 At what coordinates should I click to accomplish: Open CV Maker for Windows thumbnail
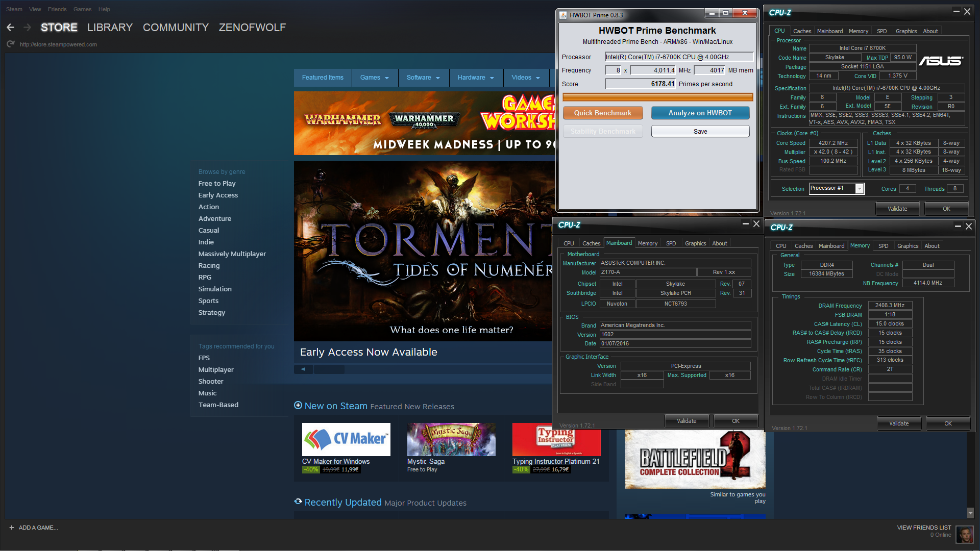click(x=346, y=439)
